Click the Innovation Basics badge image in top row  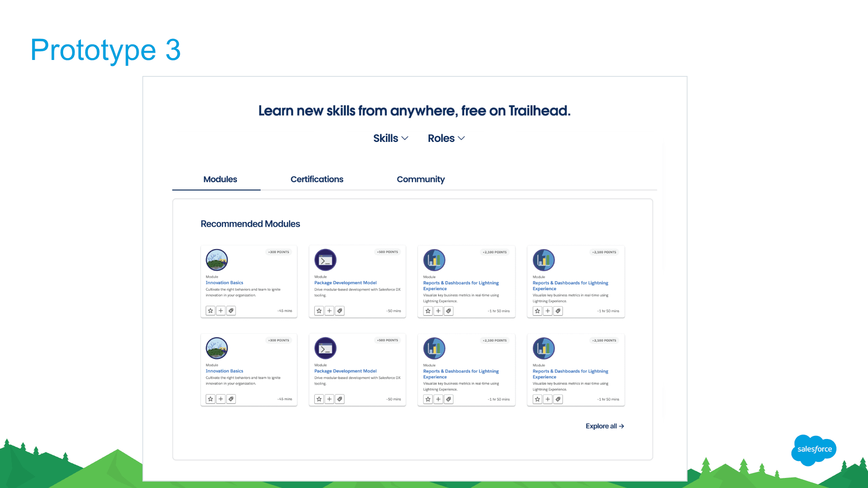[x=217, y=260]
